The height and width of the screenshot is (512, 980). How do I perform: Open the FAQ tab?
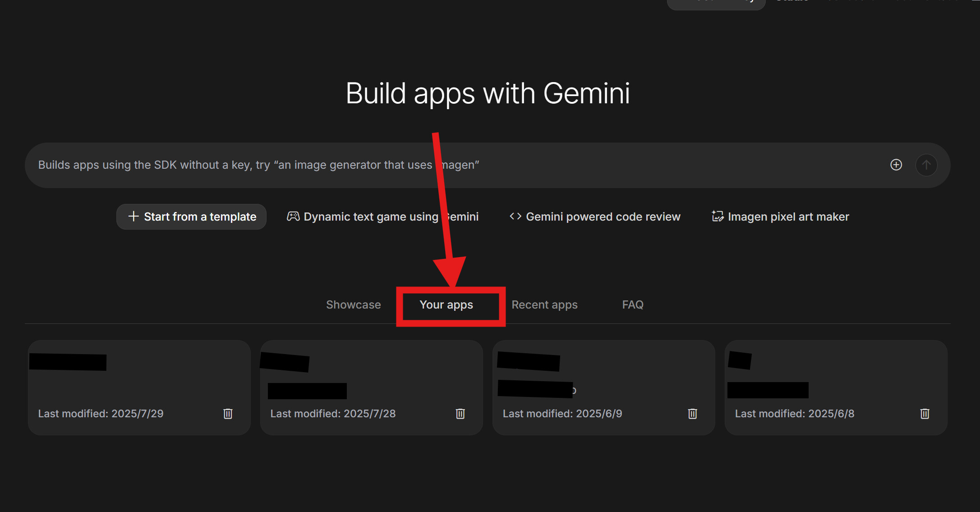click(632, 305)
